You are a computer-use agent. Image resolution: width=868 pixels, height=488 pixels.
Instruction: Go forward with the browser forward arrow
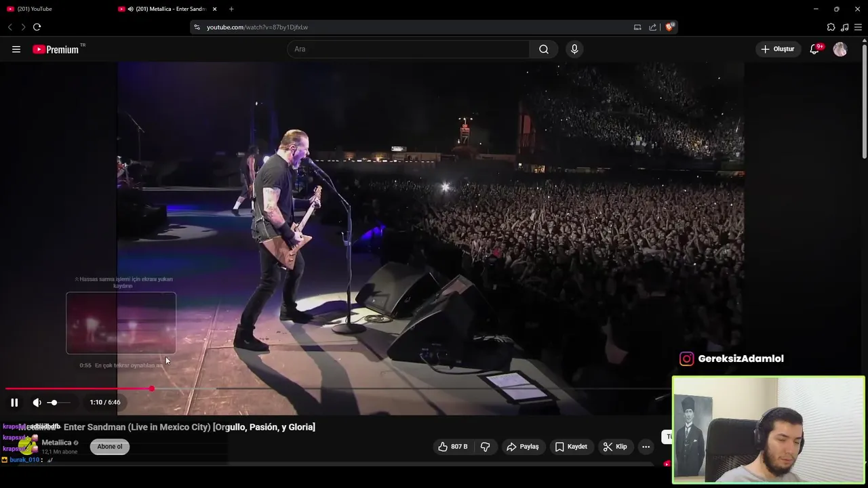point(23,27)
